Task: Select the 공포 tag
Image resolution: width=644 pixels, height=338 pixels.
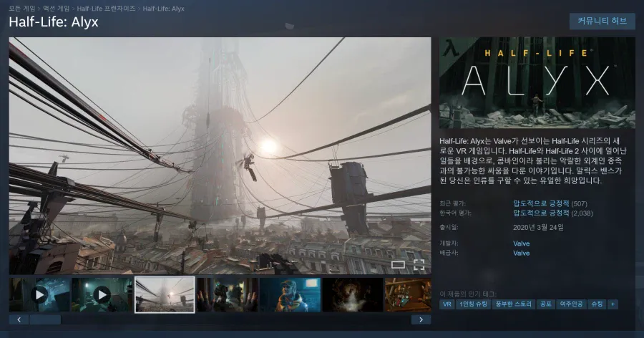Action: coord(547,304)
